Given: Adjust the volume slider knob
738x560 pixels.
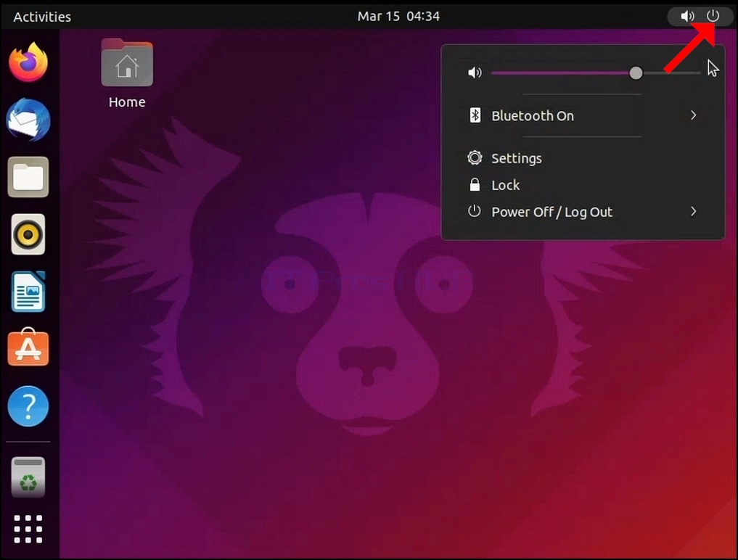Looking at the screenshot, I should click(x=636, y=73).
